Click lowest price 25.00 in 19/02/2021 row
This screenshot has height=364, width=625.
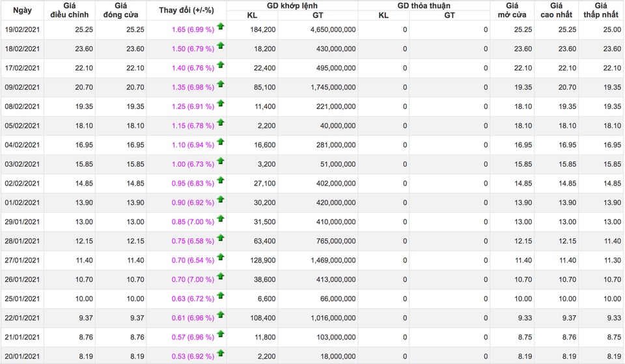coord(612,30)
